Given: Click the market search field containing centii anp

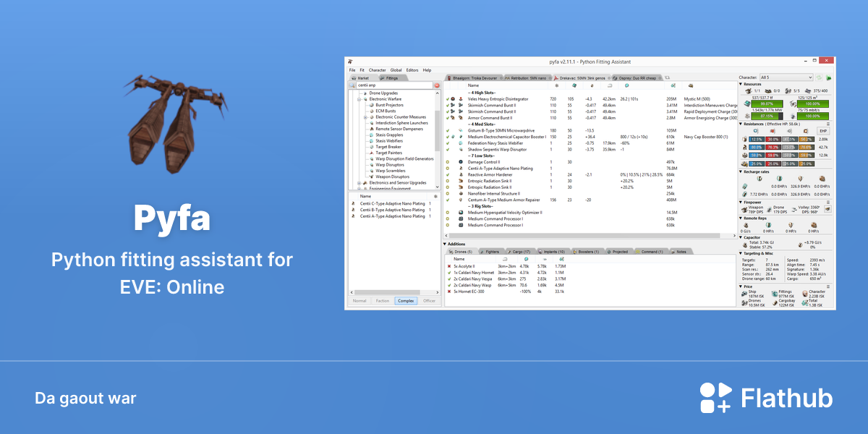Looking at the screenshot, I should pos(394,85).
